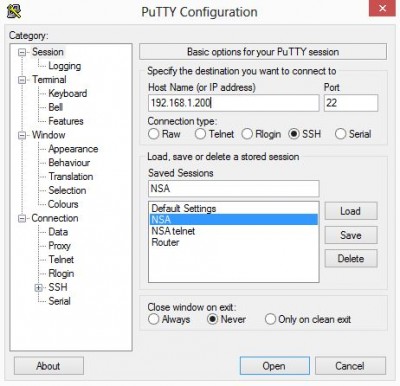
Task: Click the Delete session button
Action: coord(351,258)
